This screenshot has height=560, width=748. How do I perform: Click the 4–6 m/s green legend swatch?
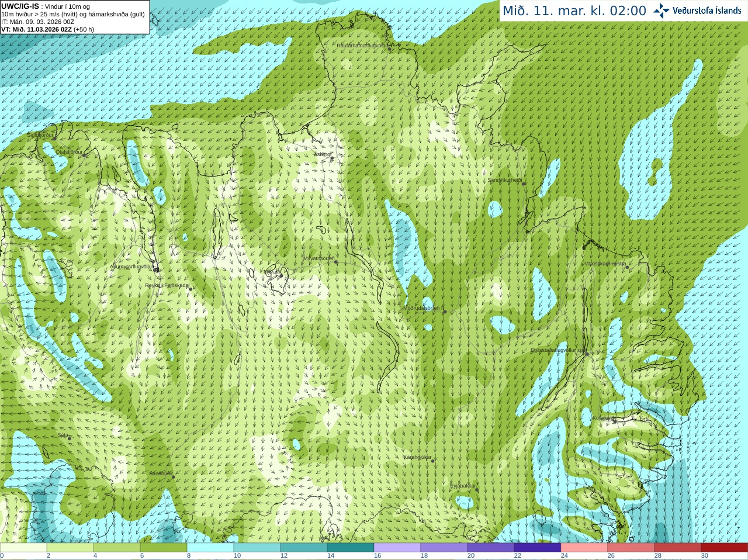(x=117, y=548)
